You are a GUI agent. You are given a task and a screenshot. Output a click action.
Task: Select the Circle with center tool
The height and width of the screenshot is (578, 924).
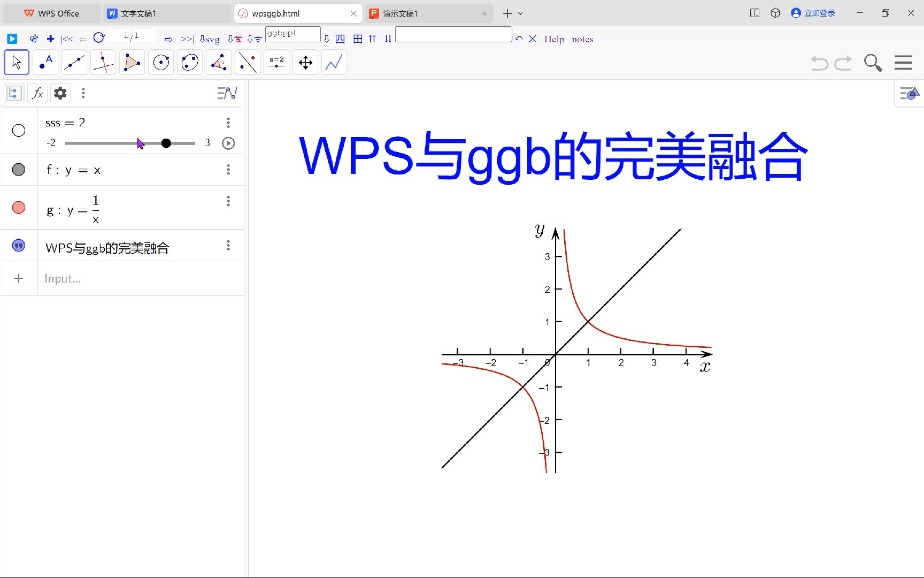click(161, 62)
